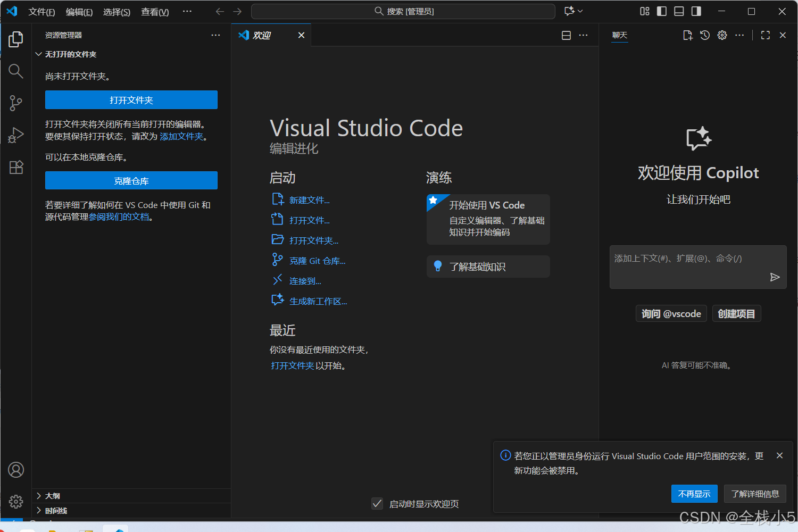Click the 克隆 Git 仓库... link
798x532 pixels.
[317, 261]
